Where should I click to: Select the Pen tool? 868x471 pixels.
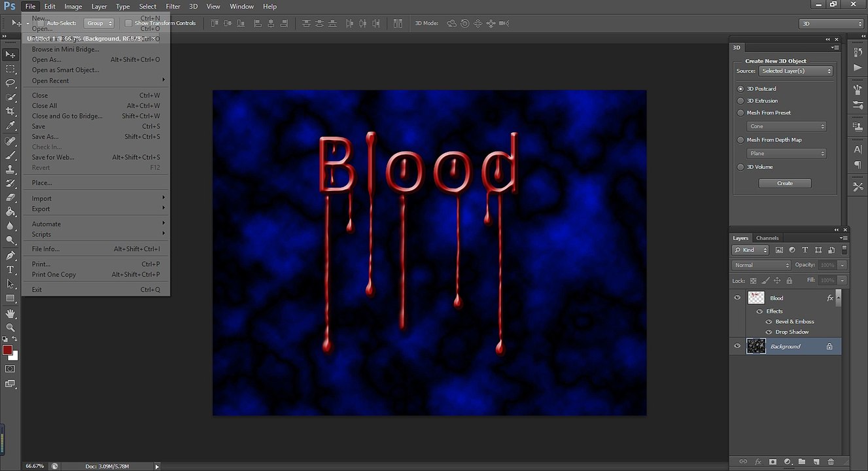tap(10, 256)
